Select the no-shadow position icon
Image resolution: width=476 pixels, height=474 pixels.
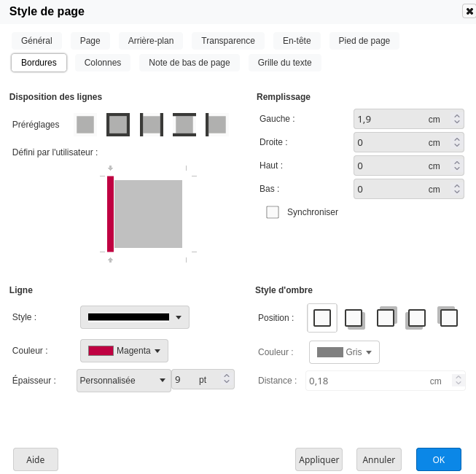click(322, 318)
